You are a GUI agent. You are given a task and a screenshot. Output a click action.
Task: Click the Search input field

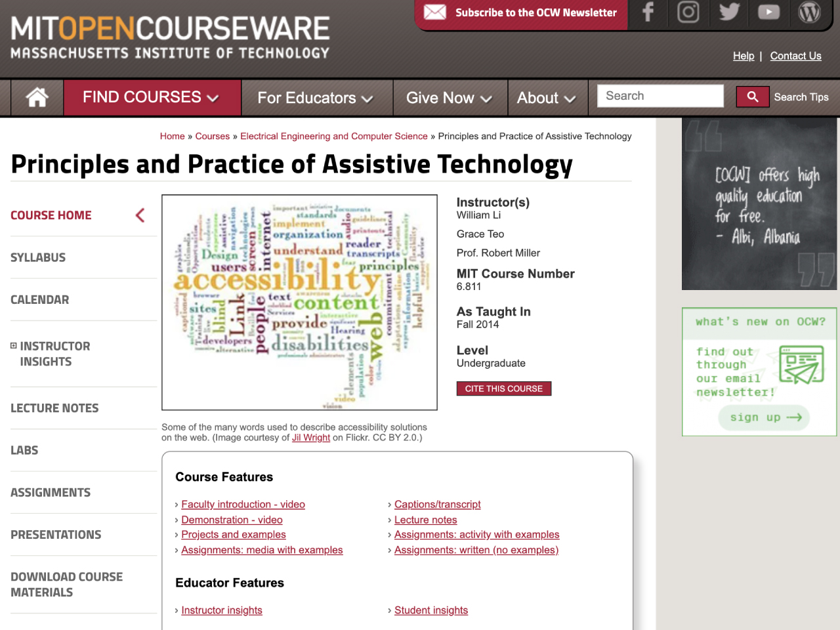tap(660, 96)
